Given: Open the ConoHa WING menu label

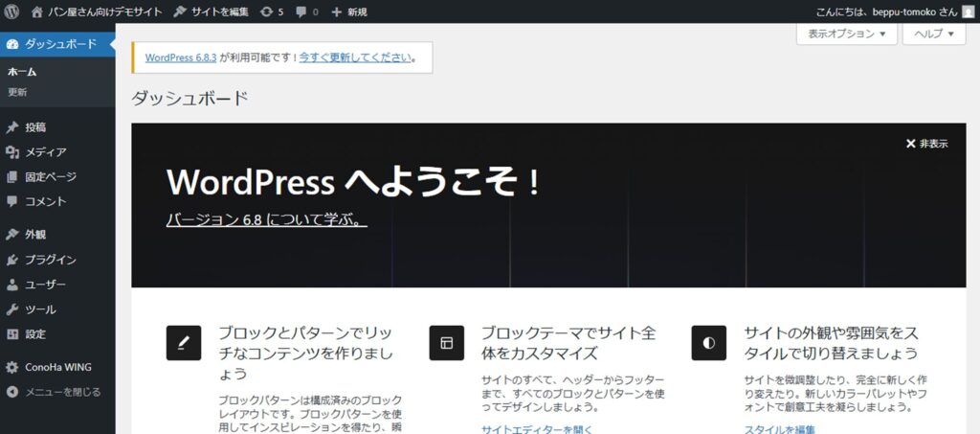Looking at the screenshot, I should 58,367.
